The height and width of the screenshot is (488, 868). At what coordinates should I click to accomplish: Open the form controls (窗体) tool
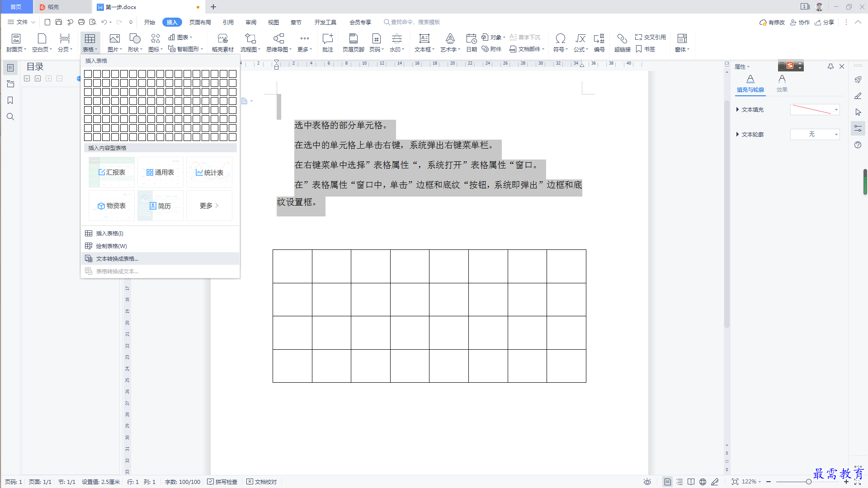coord(682,43)
